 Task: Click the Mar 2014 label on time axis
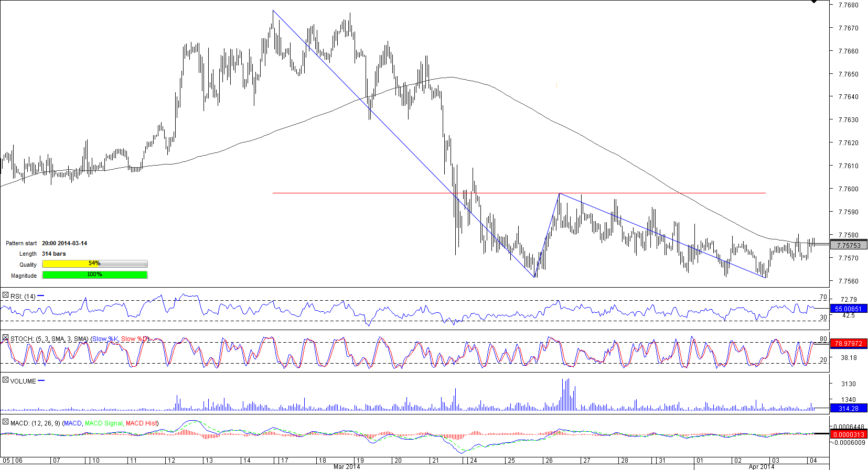347,466
